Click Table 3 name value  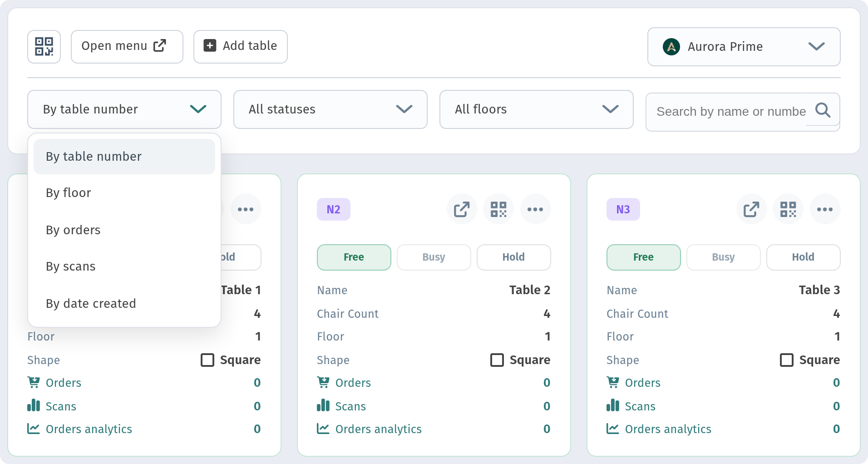[819, 290]
